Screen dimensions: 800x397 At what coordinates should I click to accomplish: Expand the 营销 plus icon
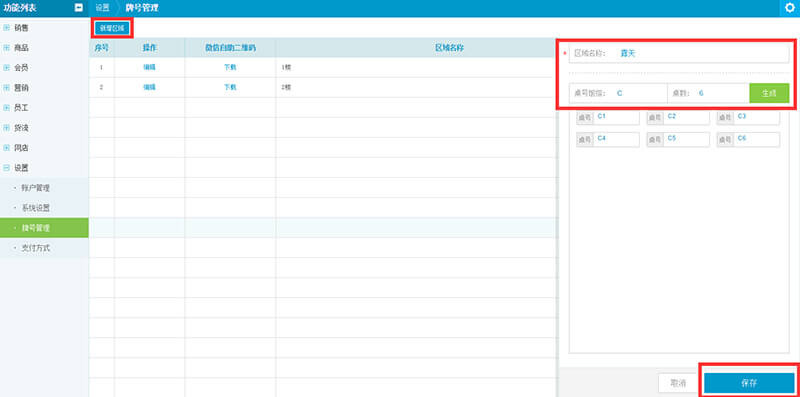pos(7,88)
